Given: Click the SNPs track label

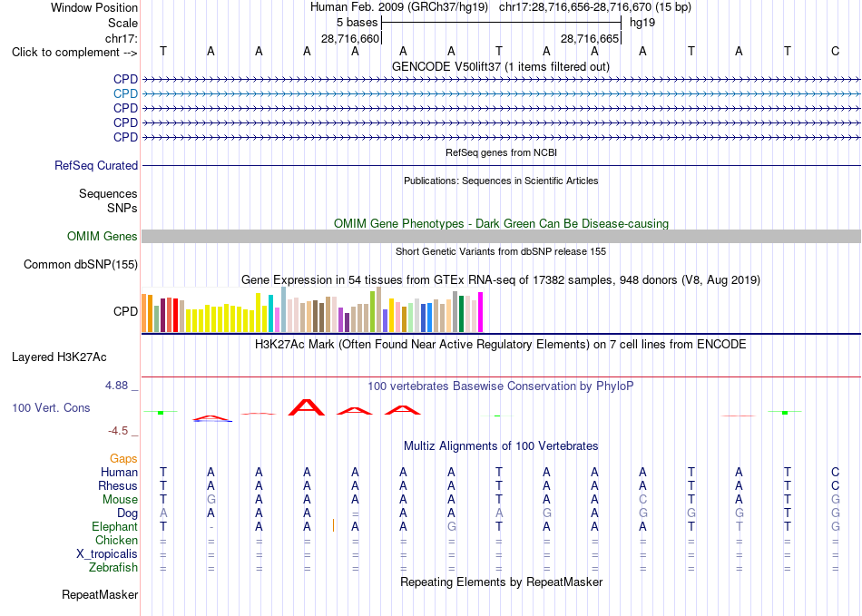Looking at the screenshot, I should [x=122, y=209].
